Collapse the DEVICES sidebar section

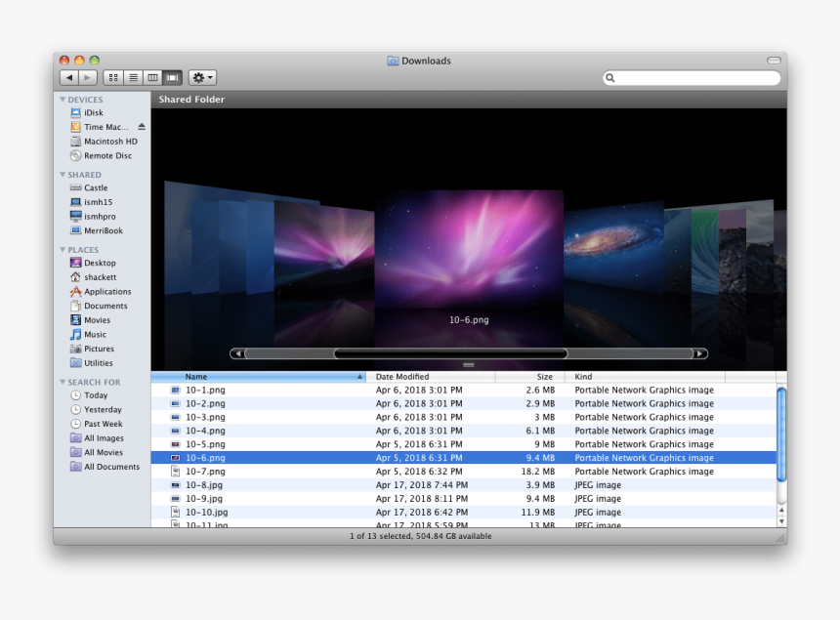pyautogui.click(x=63, y=100)
